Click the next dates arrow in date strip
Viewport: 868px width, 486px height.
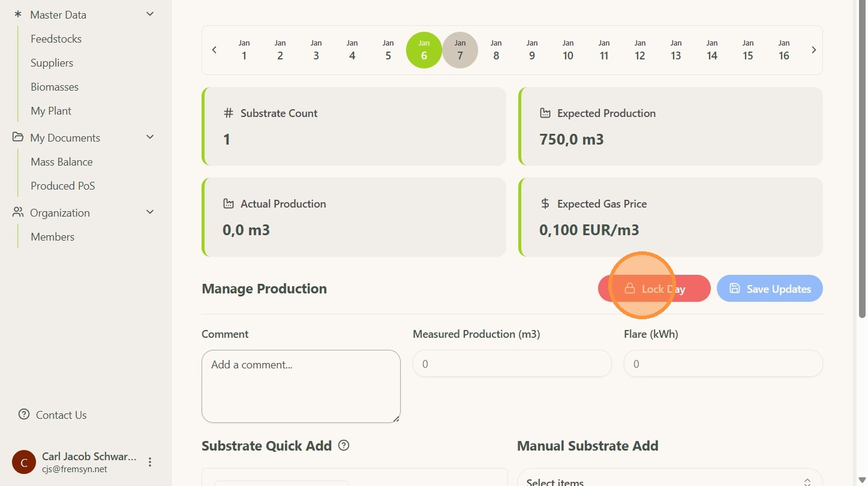813,50
